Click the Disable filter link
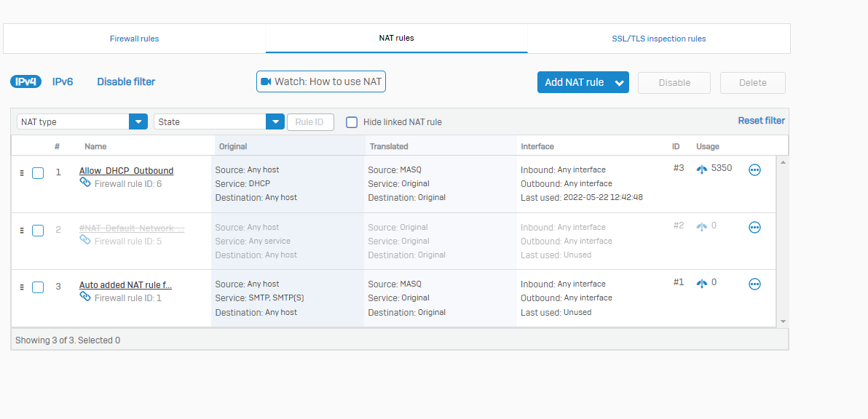The image size is (868, 419). (x=126, y=81)
